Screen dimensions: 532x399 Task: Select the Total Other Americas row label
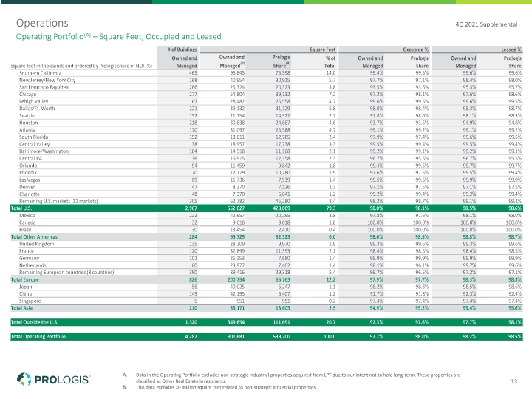[x=34, y=237]
